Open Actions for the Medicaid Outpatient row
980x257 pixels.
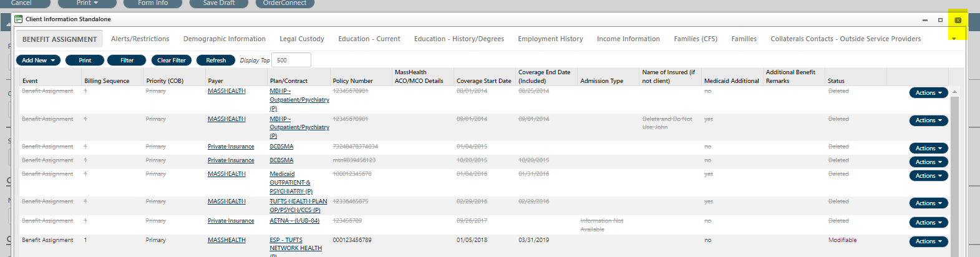[x=928, y=176]
